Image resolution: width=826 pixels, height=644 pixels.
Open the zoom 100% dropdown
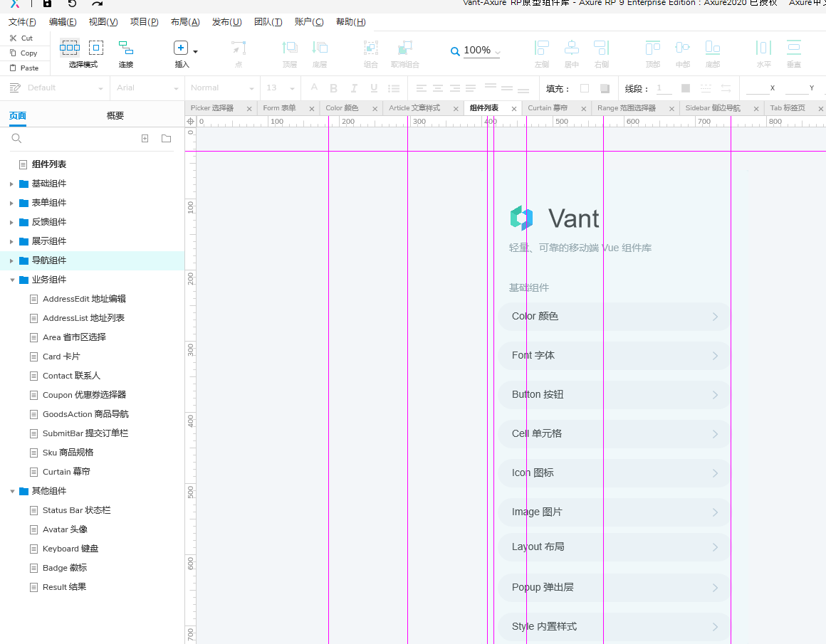(x=497, y=52)
